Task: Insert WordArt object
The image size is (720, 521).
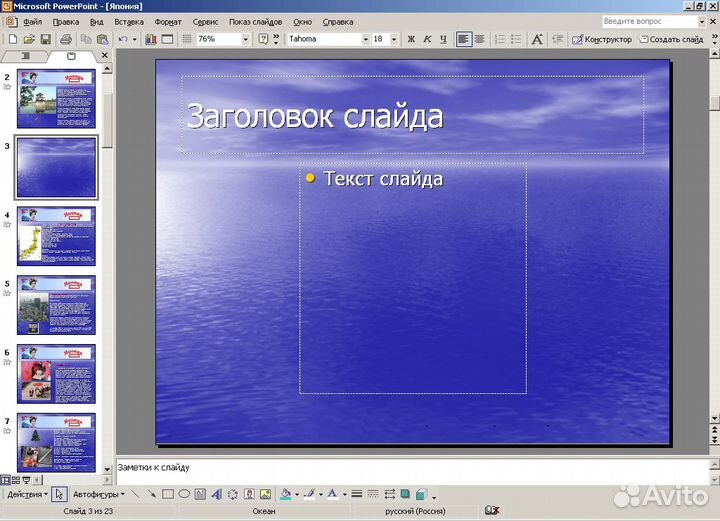Action: (x=216, y=494)
